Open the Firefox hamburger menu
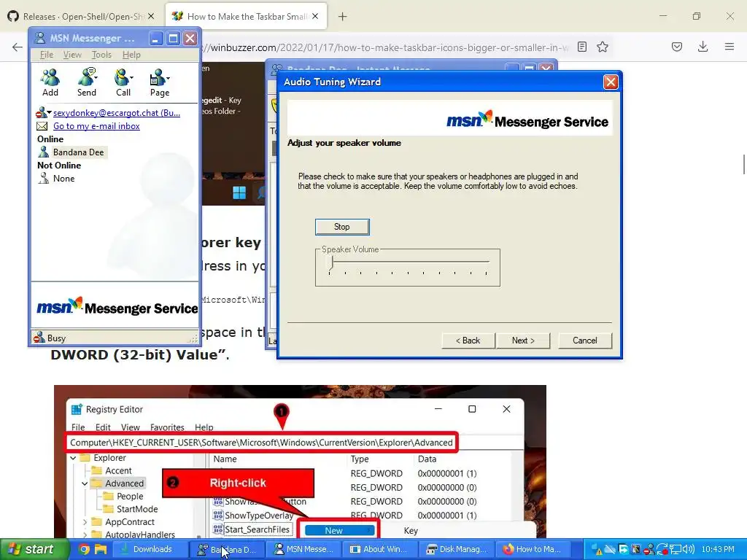Screen dimensions: 747x560 coord(729,47)
